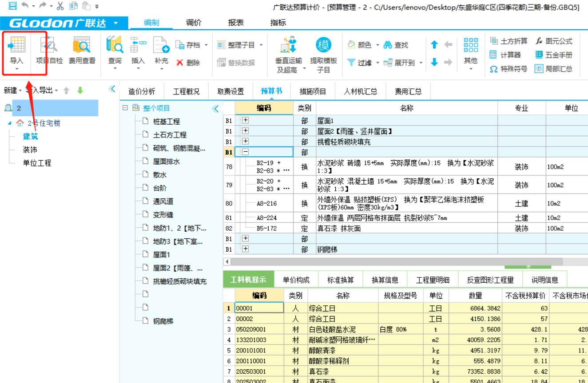Screen dimensions: 588x383
Task: Select 土石方工程 in the section tree
Action: [170, 135]
